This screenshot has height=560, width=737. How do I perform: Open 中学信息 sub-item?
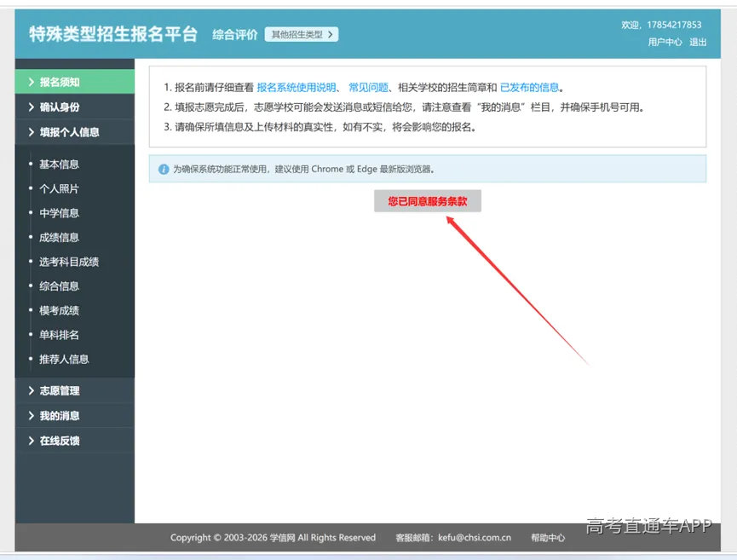(x=59, y=213)
